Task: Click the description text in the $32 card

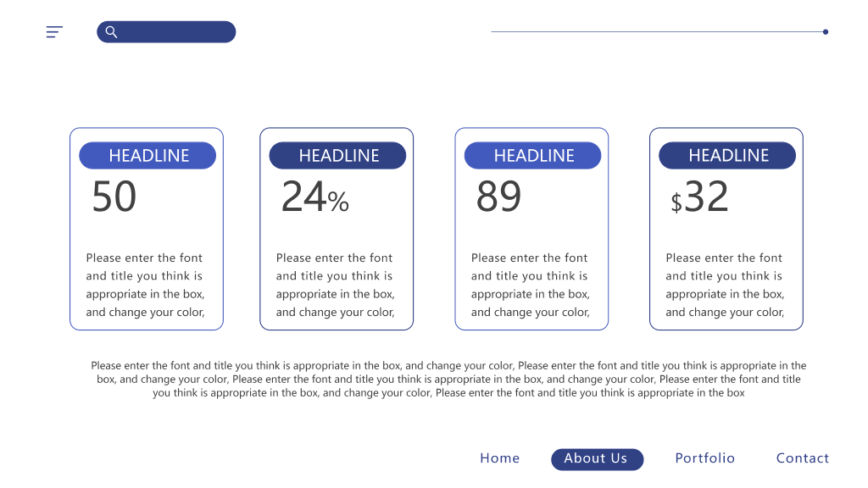Action: (725, 285)
